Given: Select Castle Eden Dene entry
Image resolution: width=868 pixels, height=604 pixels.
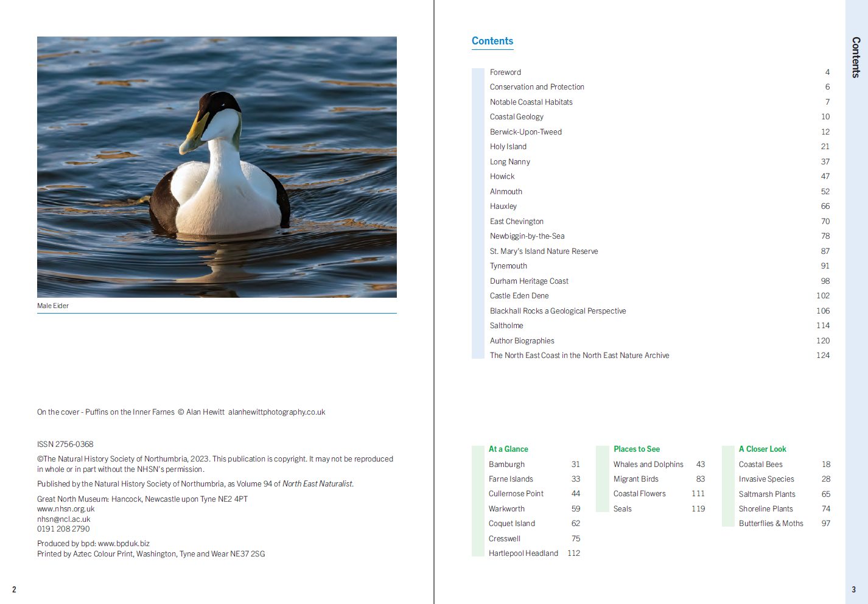Looking at the screenshot, I should 519,296.
